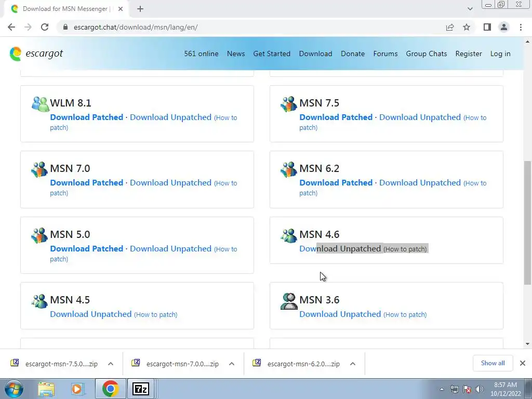
Task: Reload the page with the refresh icon
Action: click(45, 27)
